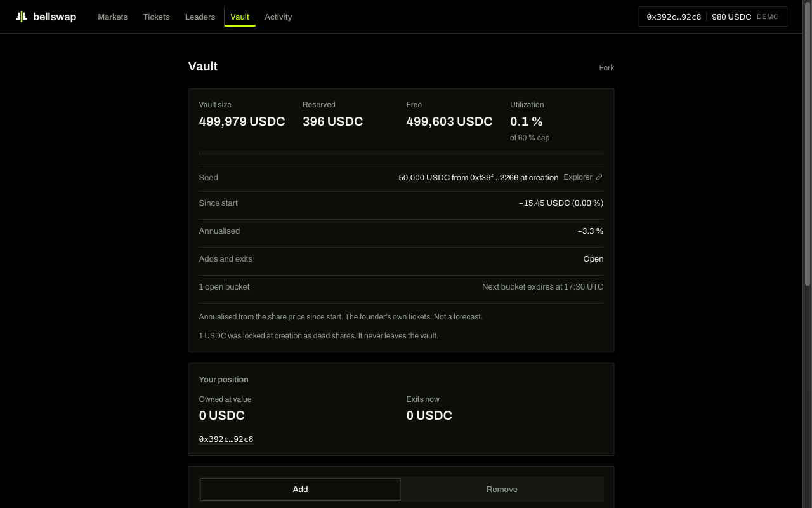Screen dimensions: 812x508
Task: Open the wallet button 0x392c…92c8
Action: click(712, 17)
